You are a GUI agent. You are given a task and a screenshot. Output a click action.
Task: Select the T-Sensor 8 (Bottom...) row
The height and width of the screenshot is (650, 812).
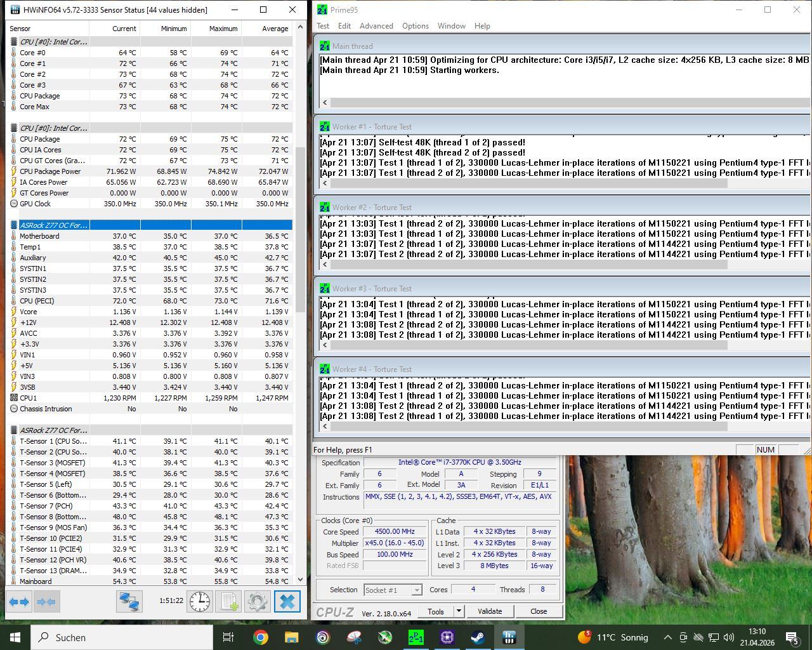150,517
